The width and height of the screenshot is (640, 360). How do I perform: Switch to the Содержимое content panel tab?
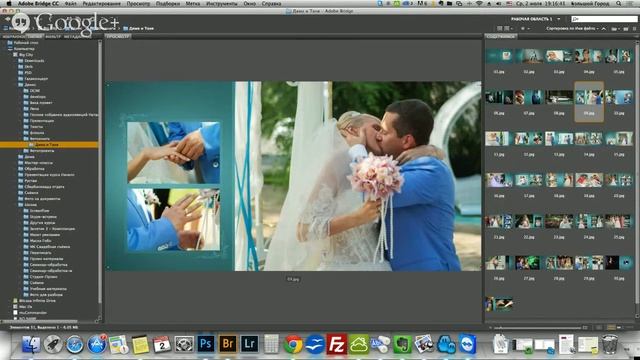pyautogui.click(x=501, y=36)
